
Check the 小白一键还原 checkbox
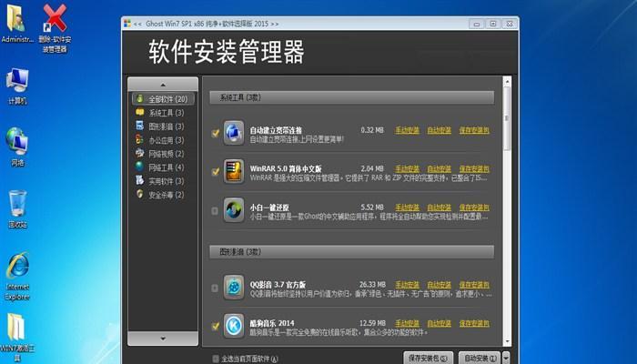215,210
